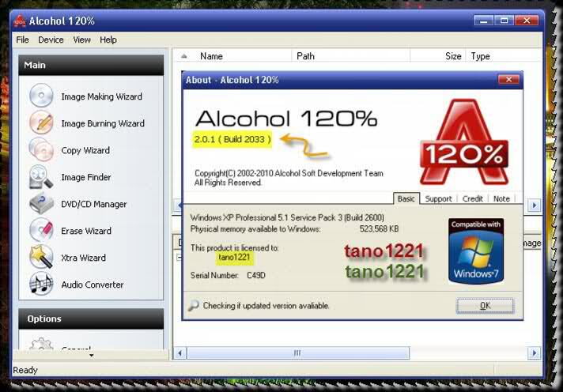Click the Compatible with Windows 7 badge
This screenshot has width=563, height=392.
tap(476, 251)
